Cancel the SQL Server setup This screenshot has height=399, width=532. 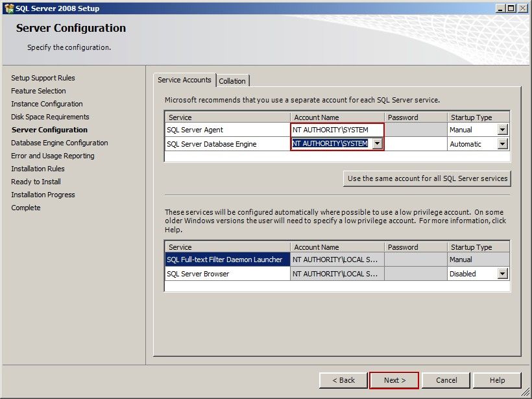tap(446, 380)
